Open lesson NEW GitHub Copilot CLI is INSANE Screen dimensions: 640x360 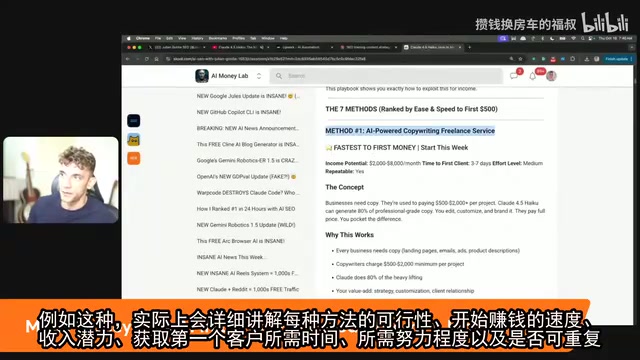[x=239, y=112]
